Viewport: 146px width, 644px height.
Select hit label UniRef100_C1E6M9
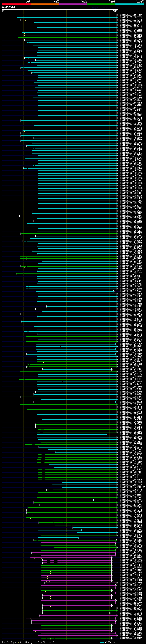[x=131, y=60]
